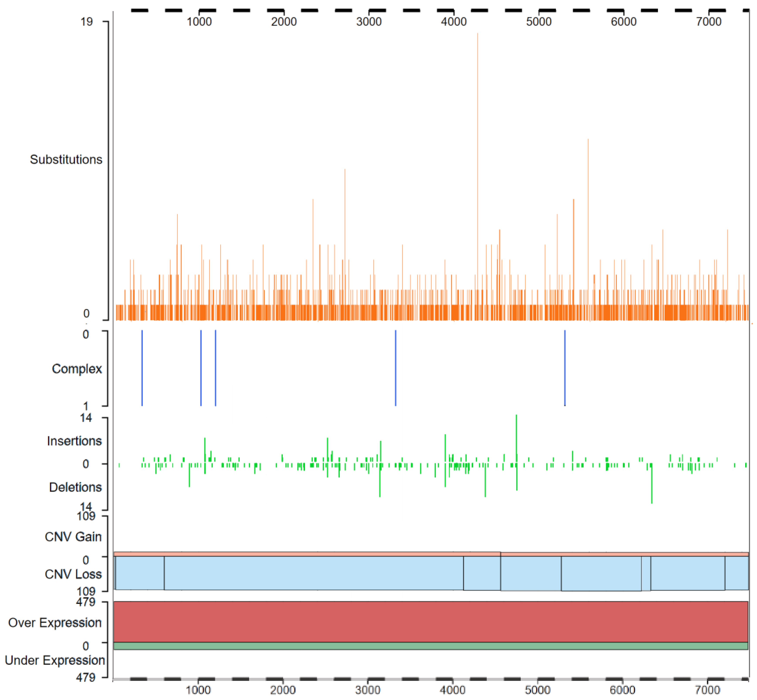Viewport: 757px width, 700px height.
Task: Click the green Under Expression band
Action: point(431,646)
